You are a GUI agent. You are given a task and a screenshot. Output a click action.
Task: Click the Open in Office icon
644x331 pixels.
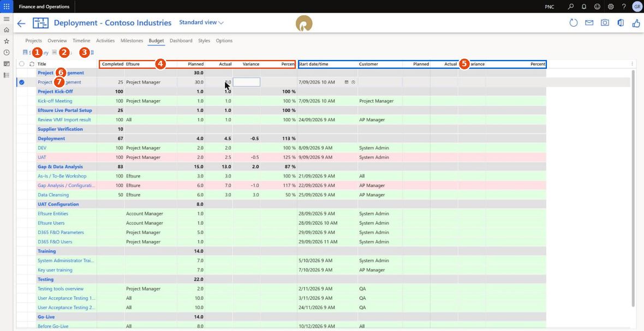click(x=621, y=22)
